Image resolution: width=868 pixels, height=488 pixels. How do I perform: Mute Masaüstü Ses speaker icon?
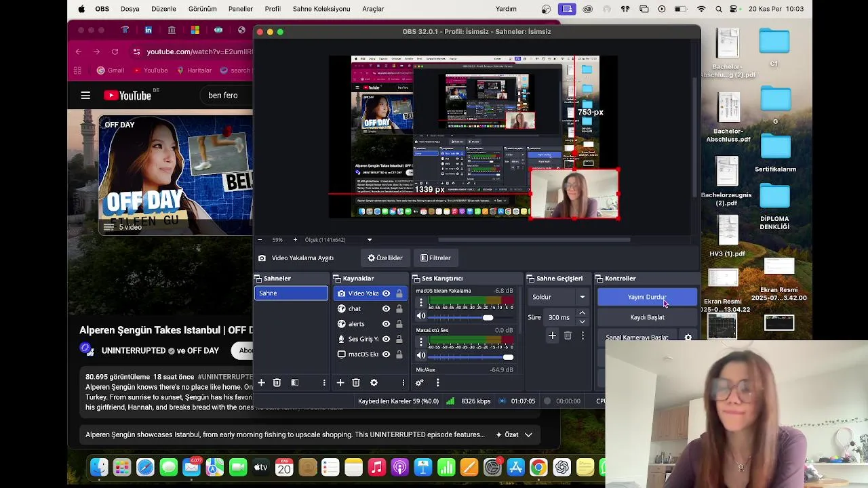421,356
